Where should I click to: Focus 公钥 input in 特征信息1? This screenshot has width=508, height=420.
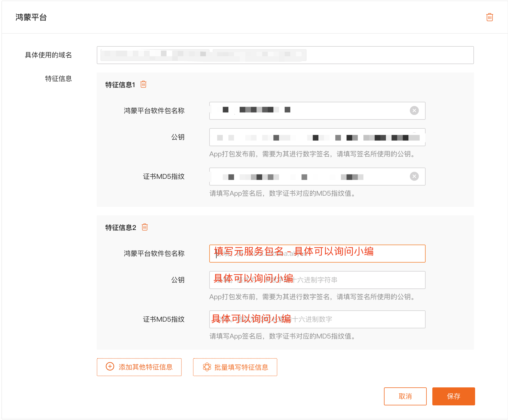(317, 137)
